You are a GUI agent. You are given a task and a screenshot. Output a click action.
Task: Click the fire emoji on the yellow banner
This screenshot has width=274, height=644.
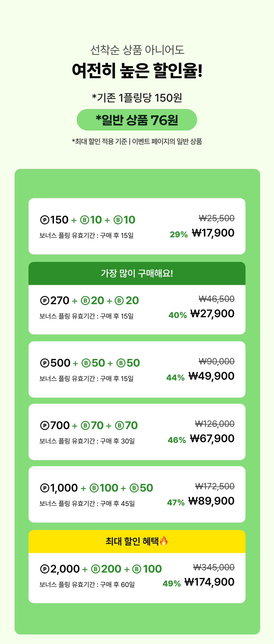[164, 541]
